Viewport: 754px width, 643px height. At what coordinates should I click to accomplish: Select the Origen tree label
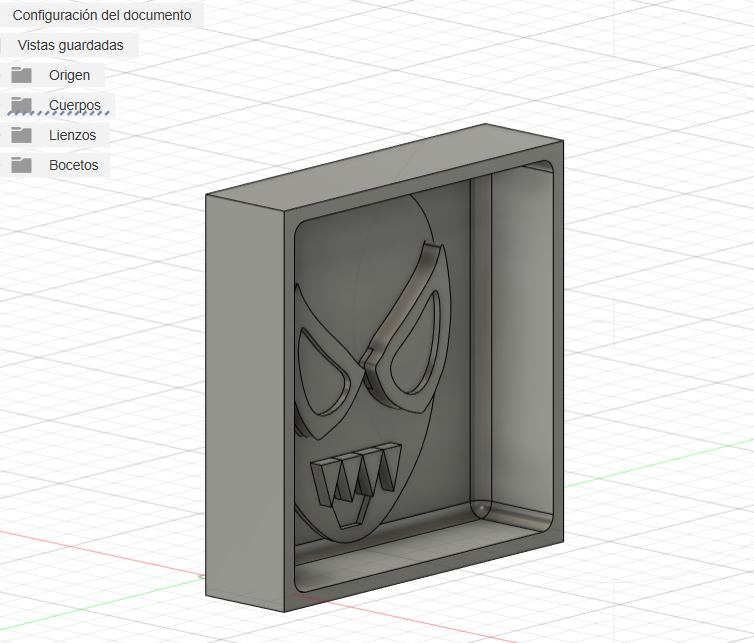pyautogui.click(x=69, y=76)
